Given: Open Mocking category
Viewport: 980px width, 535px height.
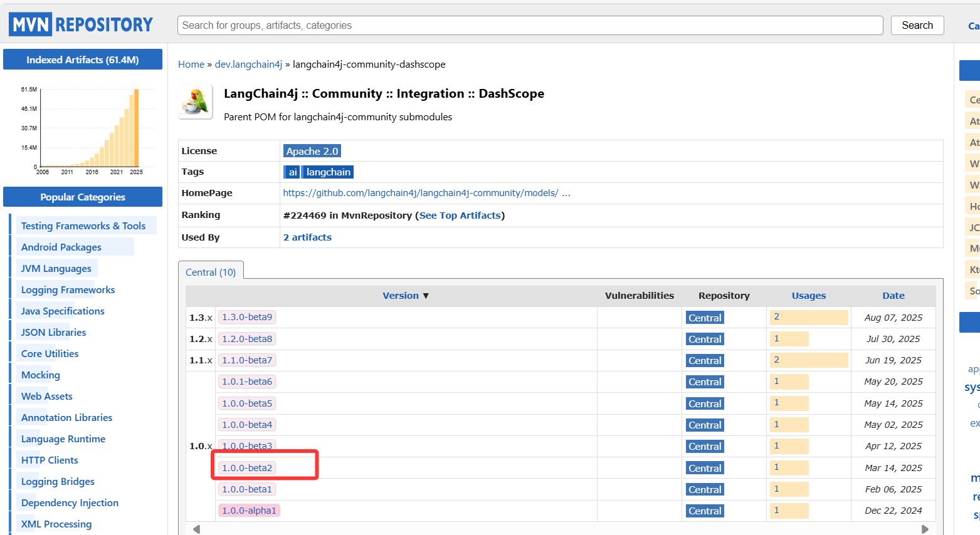Looking at the screenshot, I should [41, 375].
